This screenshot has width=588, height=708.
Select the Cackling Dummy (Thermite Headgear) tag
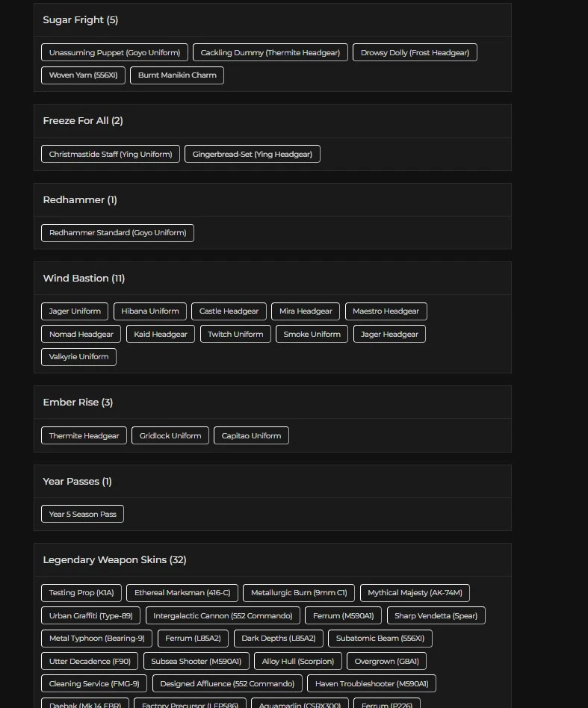[270, 52]
